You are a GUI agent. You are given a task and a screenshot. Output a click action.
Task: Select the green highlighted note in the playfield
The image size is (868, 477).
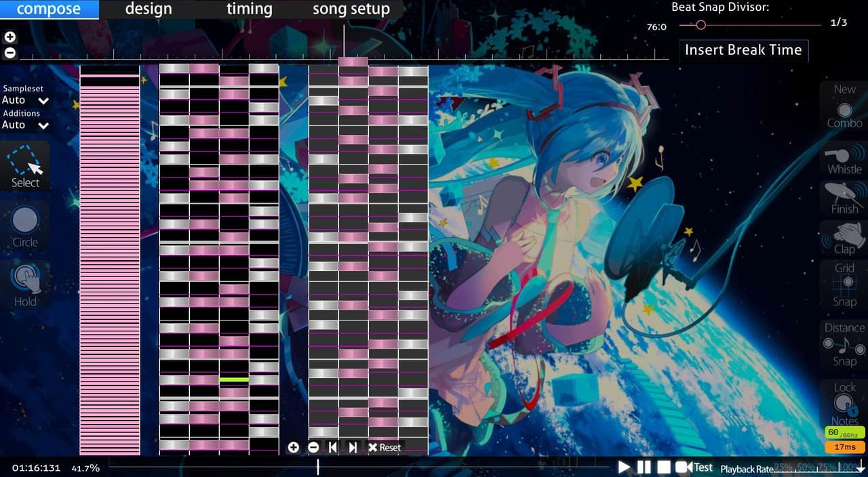234,380
